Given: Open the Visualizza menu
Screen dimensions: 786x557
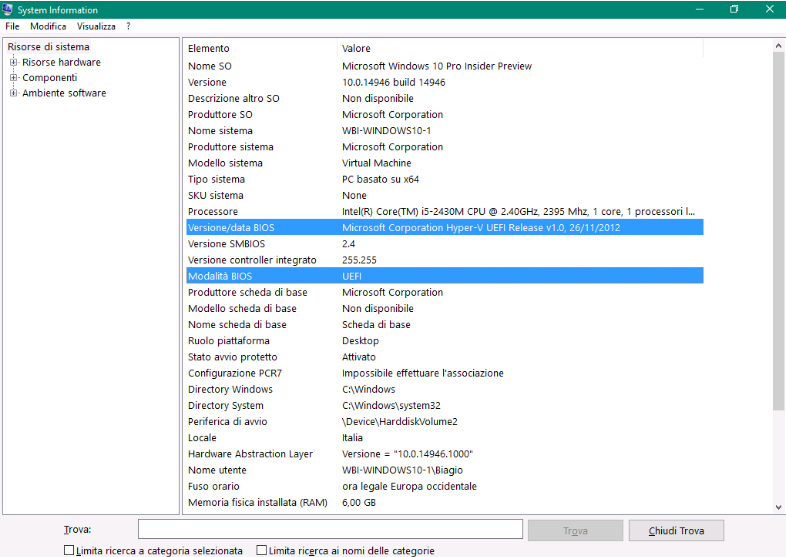Looking at the screenshot, I should (x=96, y=27).
